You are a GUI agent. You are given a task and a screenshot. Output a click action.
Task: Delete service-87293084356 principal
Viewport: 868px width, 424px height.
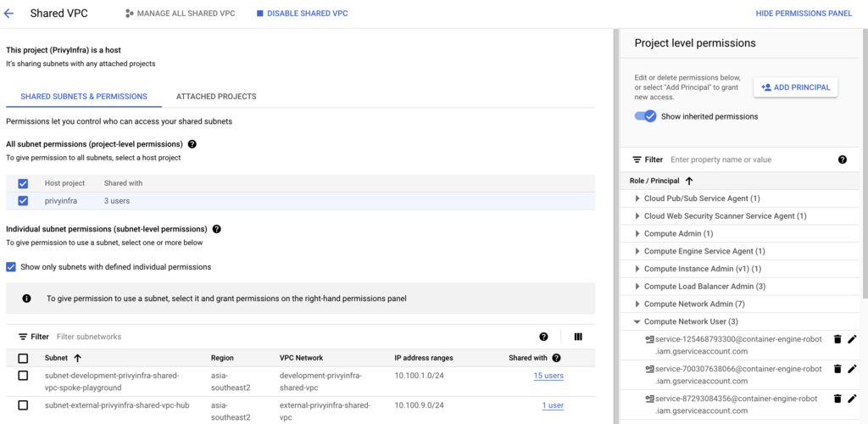click(837, 398)
